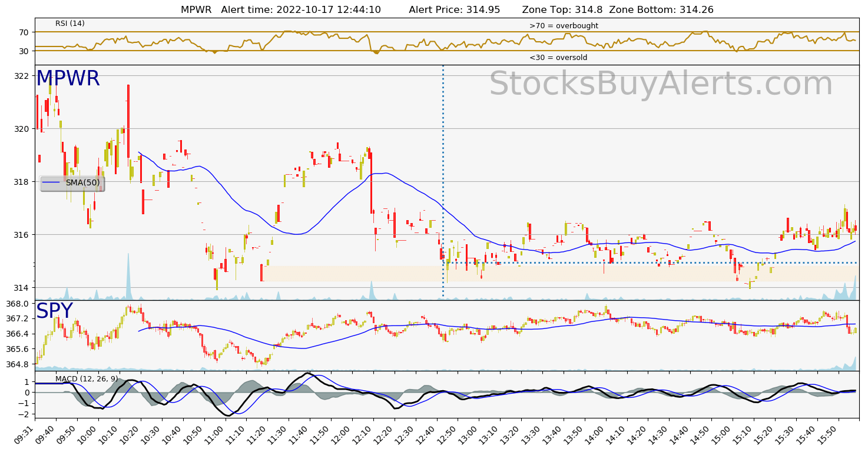868x452 pixels.
Task: Click the time axis label 12:40
Action: (425, 436)
